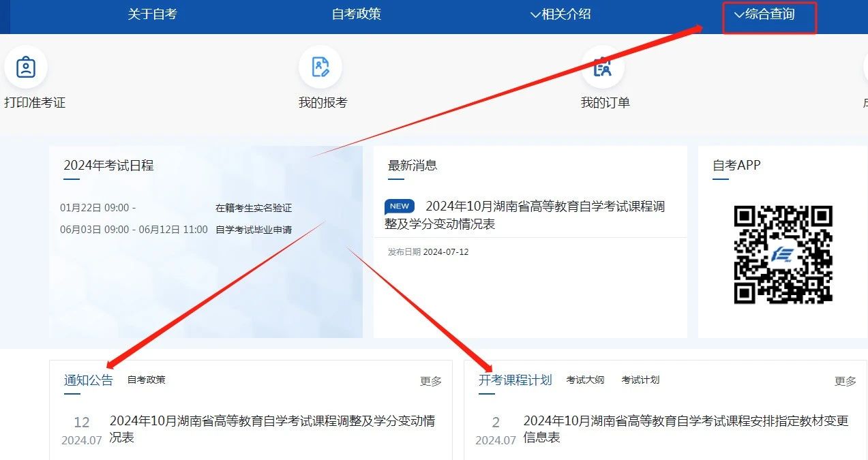Expand the 相关介绍 dropdown
The width and height of the screenshot is (868, 460).
point(563,14)
